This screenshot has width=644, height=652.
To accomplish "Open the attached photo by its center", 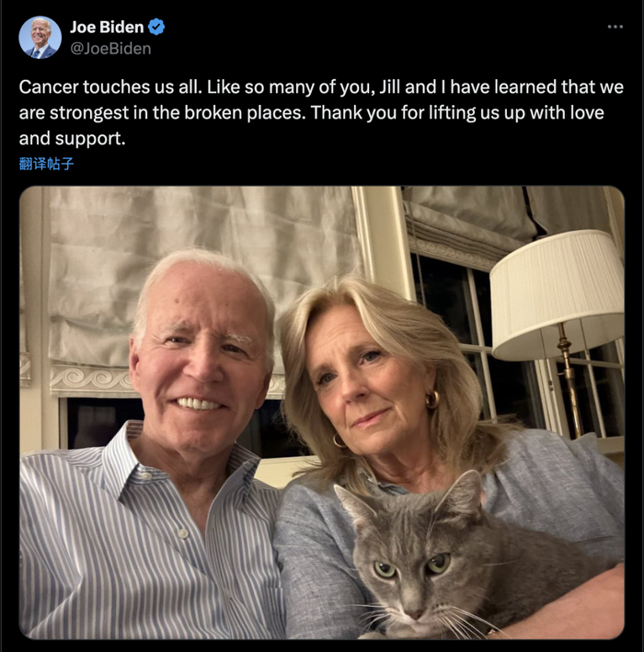I will (x=321, y=412).
